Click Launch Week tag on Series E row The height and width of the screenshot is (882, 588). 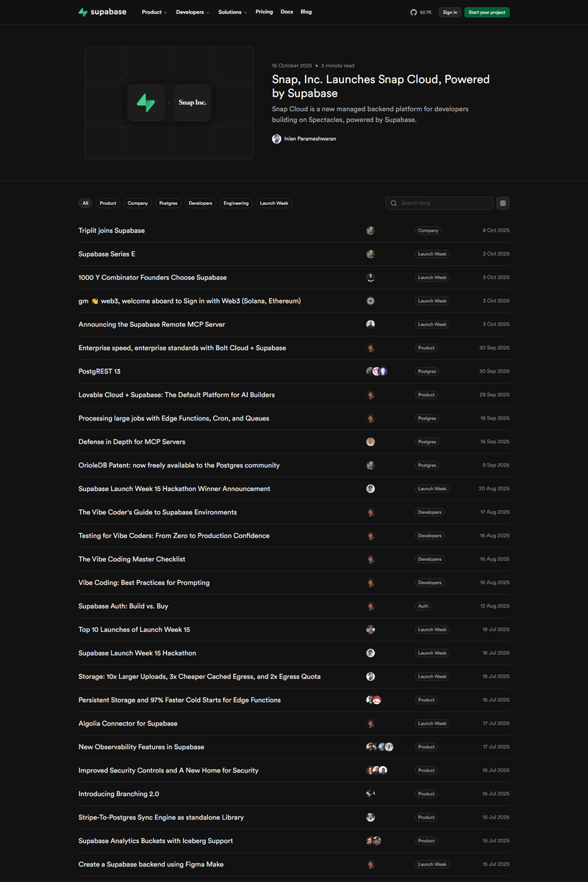coord(432,254)
